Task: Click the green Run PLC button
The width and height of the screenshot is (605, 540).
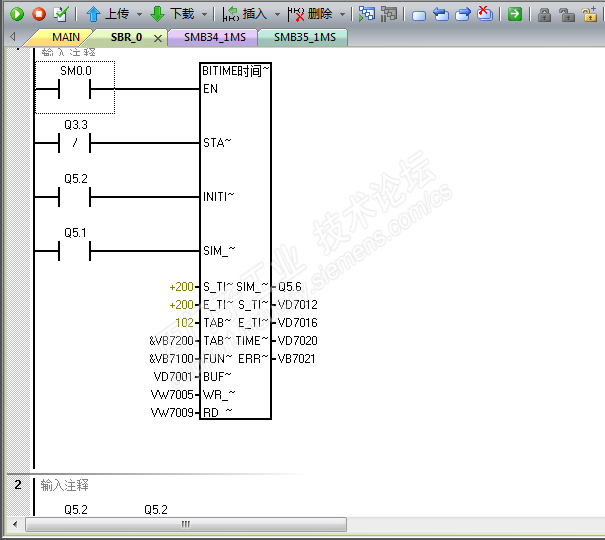Action: (17, 14)
